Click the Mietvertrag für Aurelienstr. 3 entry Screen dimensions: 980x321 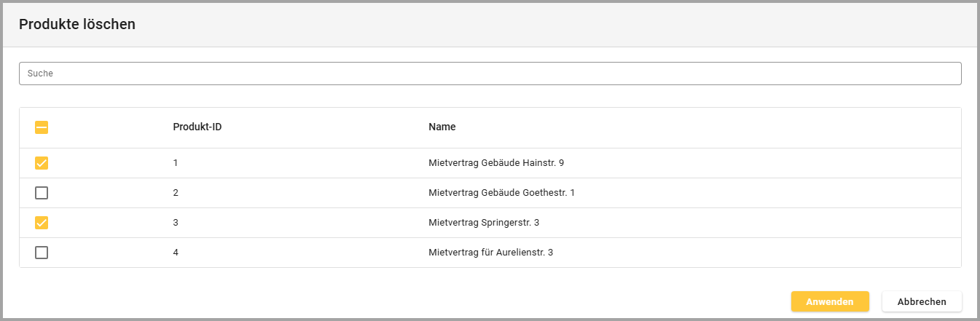[x=490, y=253]
